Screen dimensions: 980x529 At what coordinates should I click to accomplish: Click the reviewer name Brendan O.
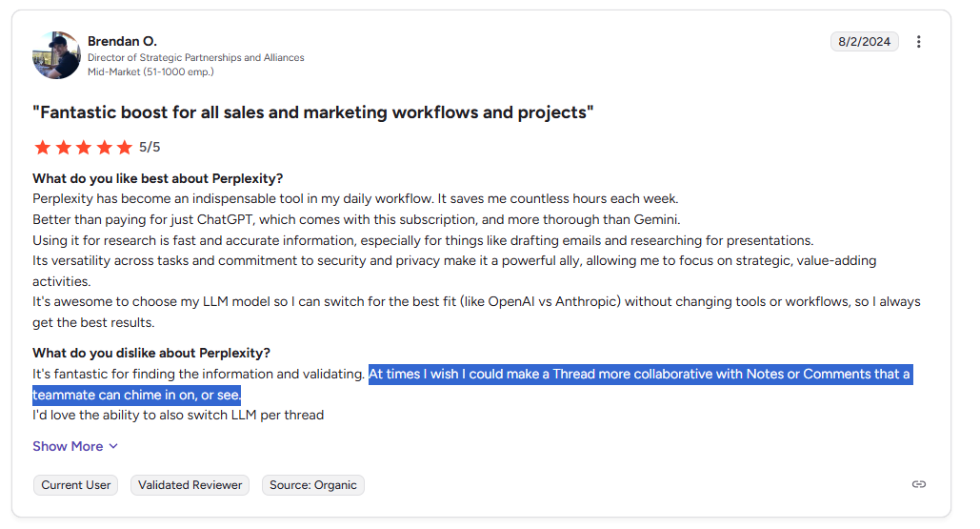pyautogui.click(x=122, y=41)
